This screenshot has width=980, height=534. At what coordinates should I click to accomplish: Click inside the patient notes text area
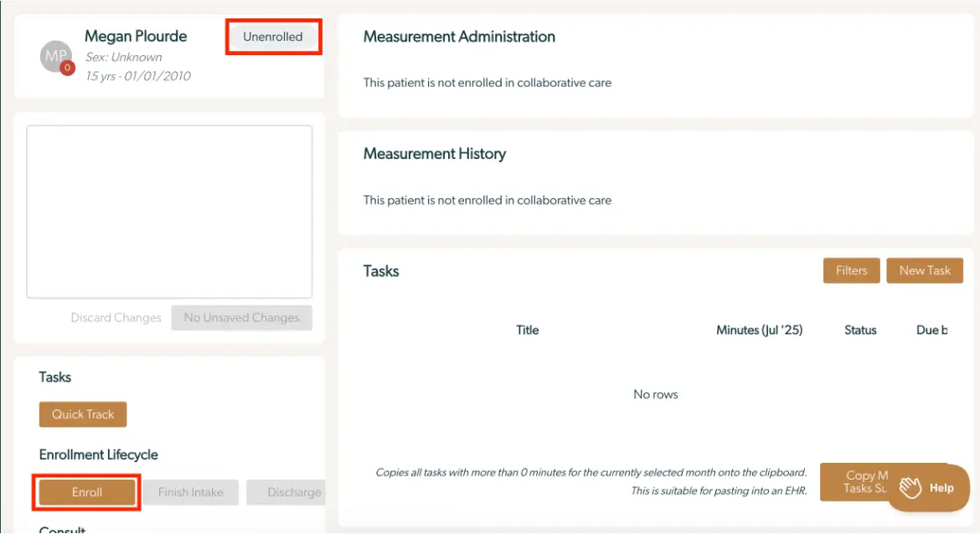[x=169, y=210]
